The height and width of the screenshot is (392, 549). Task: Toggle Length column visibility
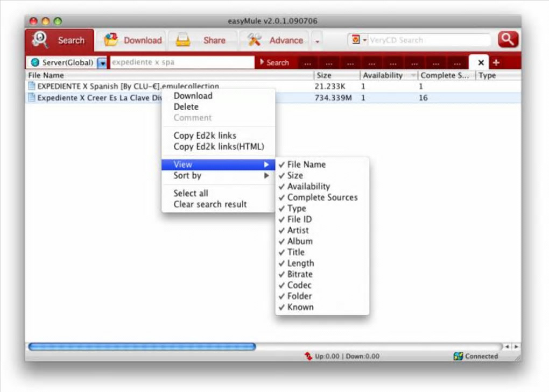tap(322, 263)
